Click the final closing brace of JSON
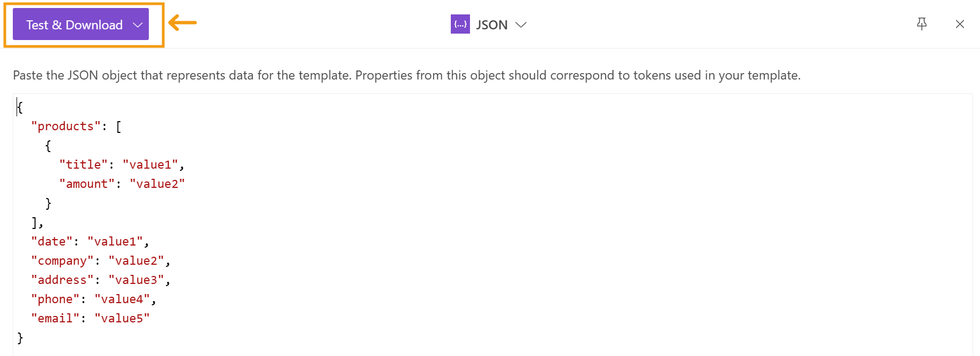The image size is (980, 356). click(x=20, y=338)
